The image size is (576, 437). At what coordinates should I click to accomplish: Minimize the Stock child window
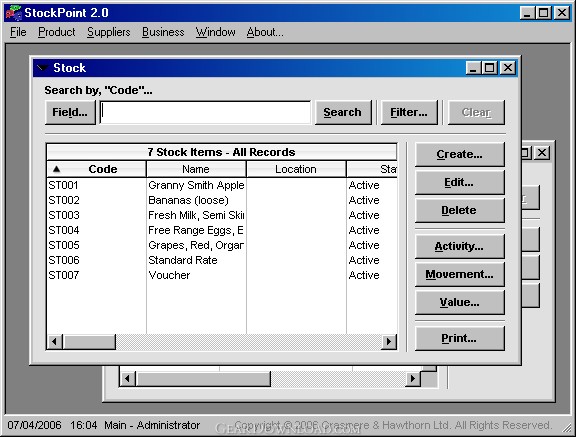(x=474, y=68)
